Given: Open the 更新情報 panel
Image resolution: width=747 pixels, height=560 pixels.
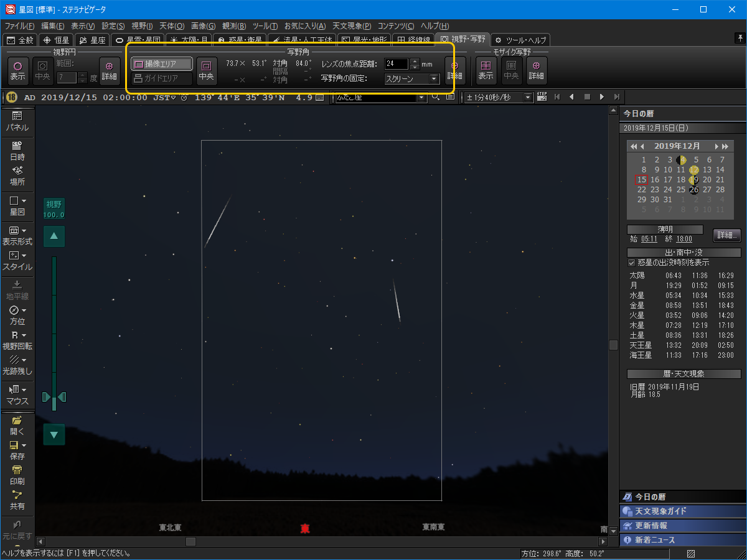Looking at the screenshot, I should (x=682, y=525).
